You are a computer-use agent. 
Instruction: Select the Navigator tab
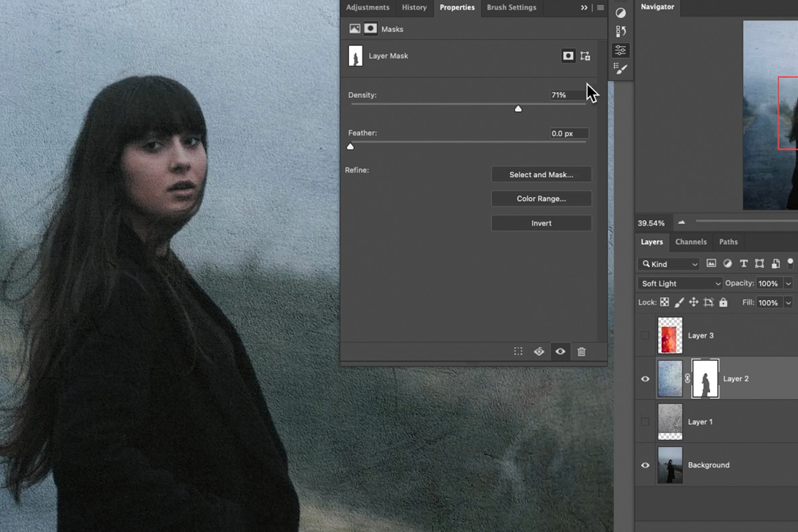[x=657, y=7]
